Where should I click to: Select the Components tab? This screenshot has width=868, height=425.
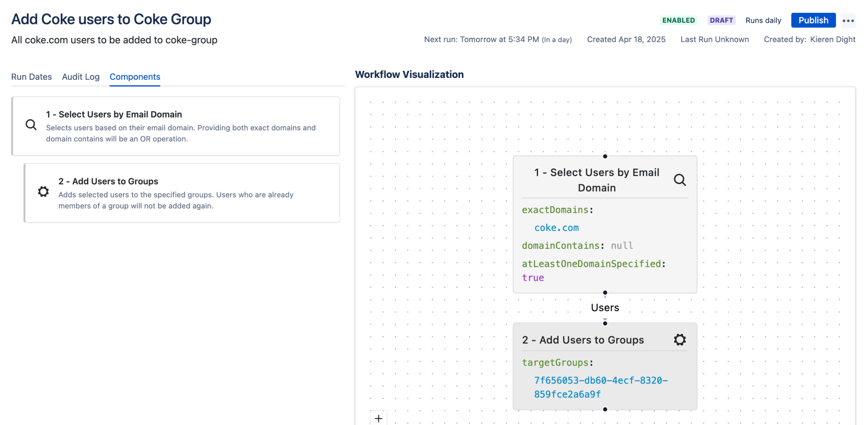135,76
